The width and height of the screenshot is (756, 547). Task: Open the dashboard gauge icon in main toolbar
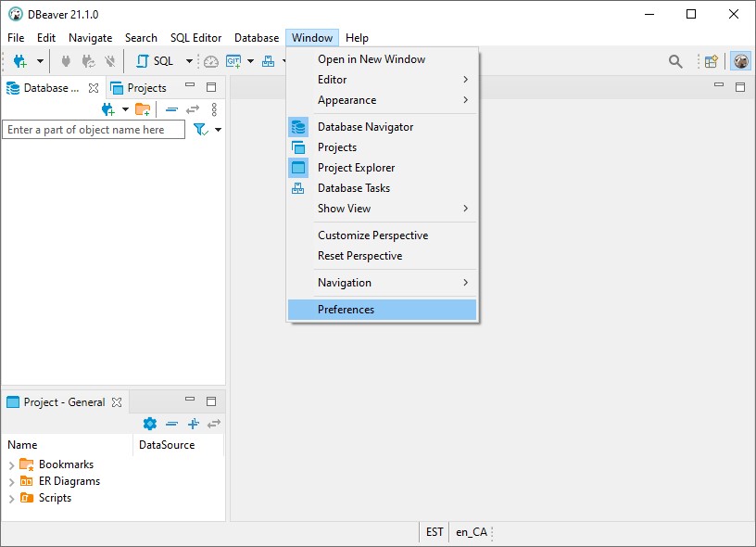coord(211,61)
